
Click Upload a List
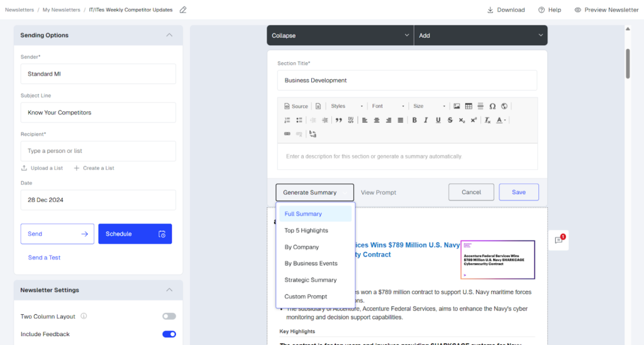point(42,168)
